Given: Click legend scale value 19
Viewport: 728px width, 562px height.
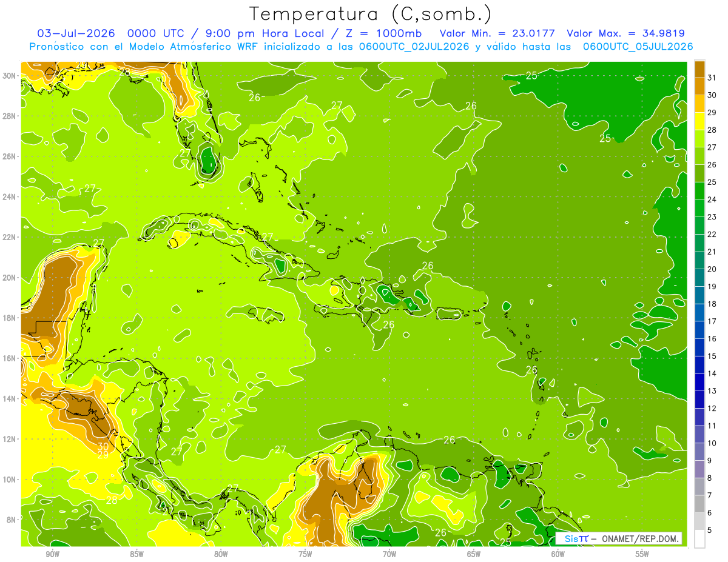Looking at the screenshot, I should [712, 287].
